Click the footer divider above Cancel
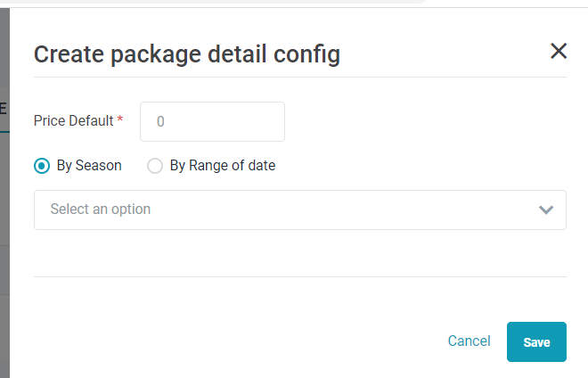588x378 pixels. coord(299,276)
